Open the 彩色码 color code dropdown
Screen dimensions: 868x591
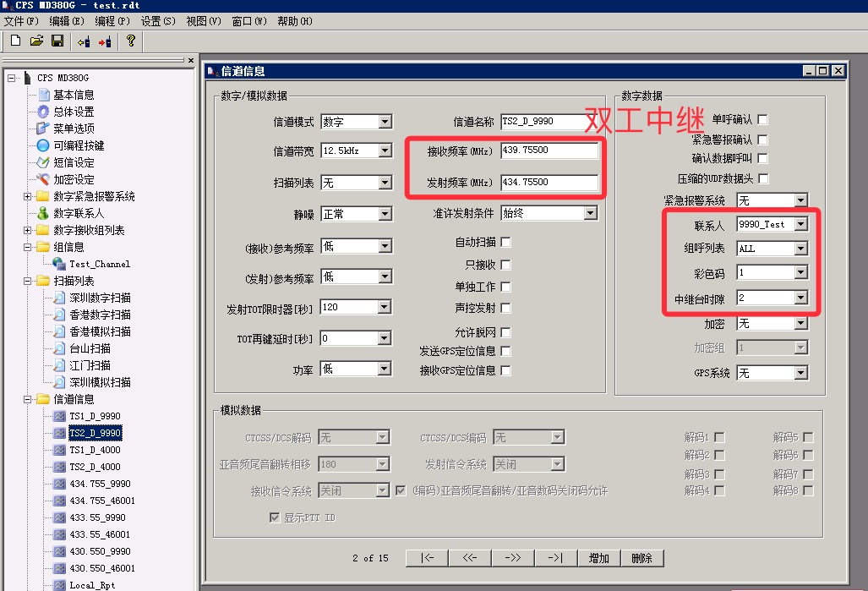tap(800, 273)
